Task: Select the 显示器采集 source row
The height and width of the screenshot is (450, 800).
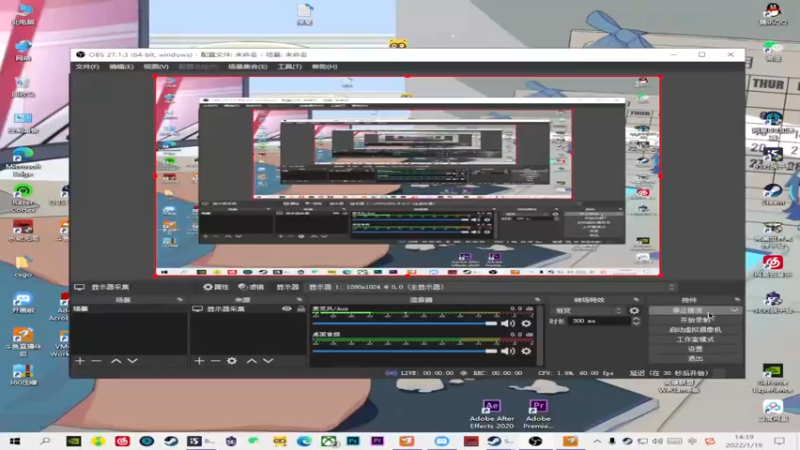Action: tap(248, 309)
